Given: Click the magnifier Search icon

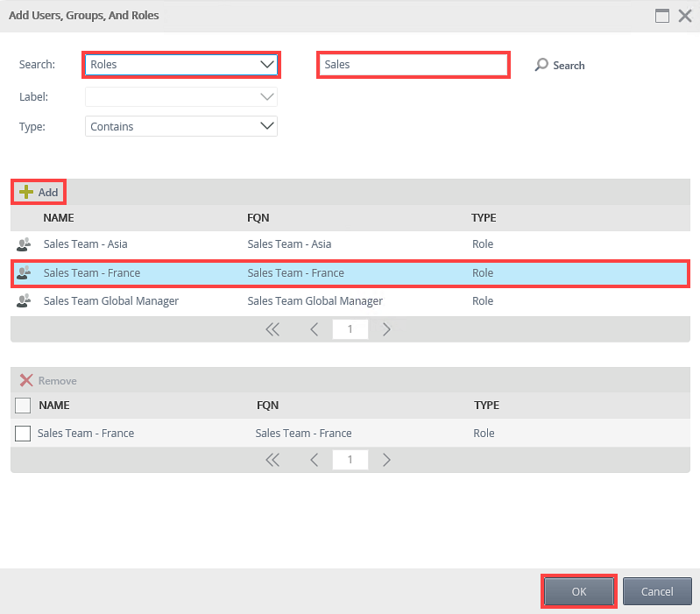Looking at the screenshot, I should click(542, 65).
